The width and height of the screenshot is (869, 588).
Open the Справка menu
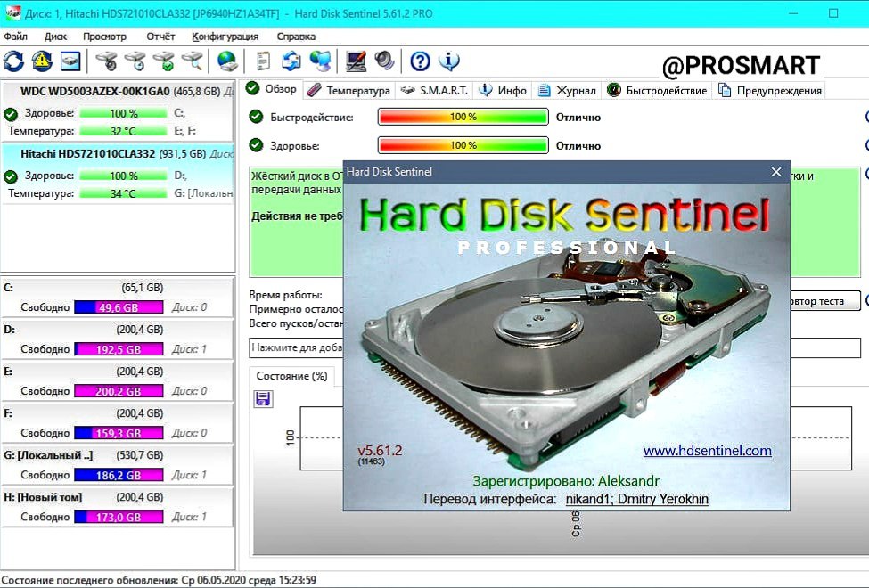[296, 37]
